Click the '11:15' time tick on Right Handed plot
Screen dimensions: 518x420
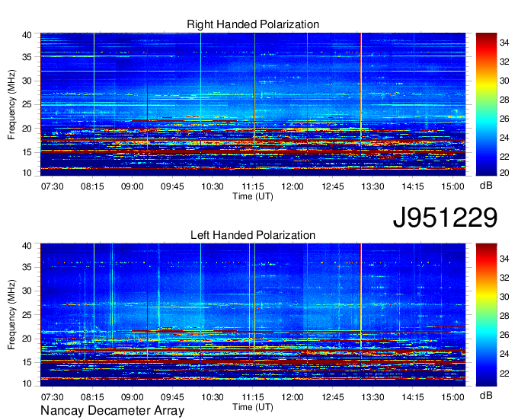(252, 186)
